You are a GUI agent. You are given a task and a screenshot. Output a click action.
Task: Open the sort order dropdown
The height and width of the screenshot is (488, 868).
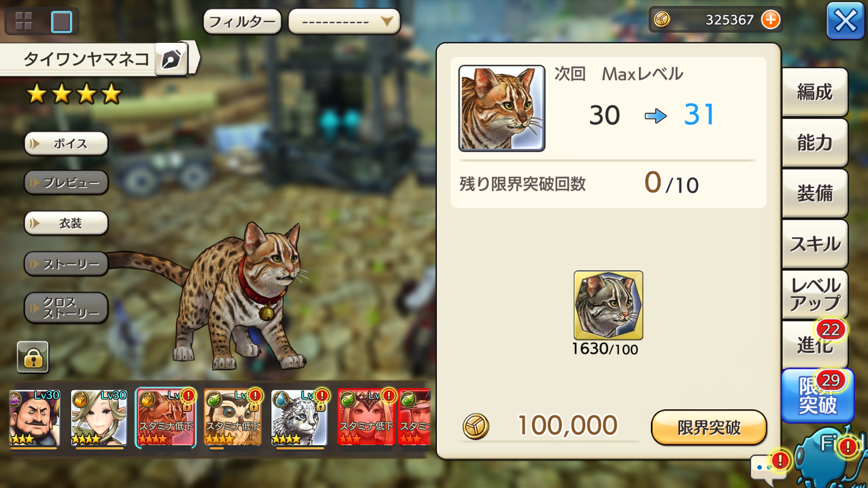(344, 22)
